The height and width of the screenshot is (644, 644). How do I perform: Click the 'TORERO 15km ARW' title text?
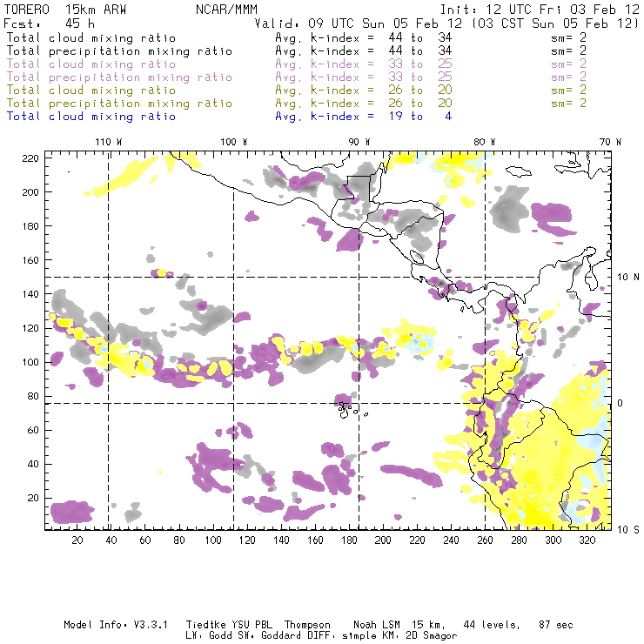65,10
